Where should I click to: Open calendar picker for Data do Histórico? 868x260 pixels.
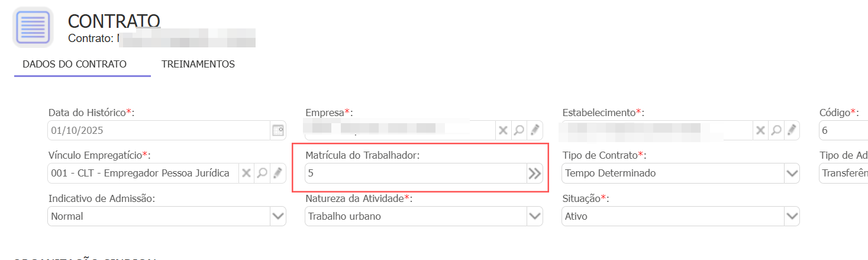[277, 130]
